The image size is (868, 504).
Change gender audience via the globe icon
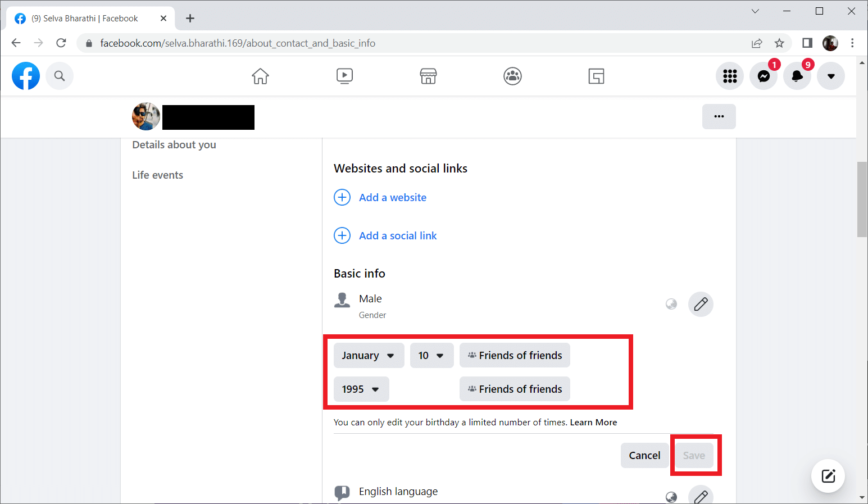click(671, 304)
